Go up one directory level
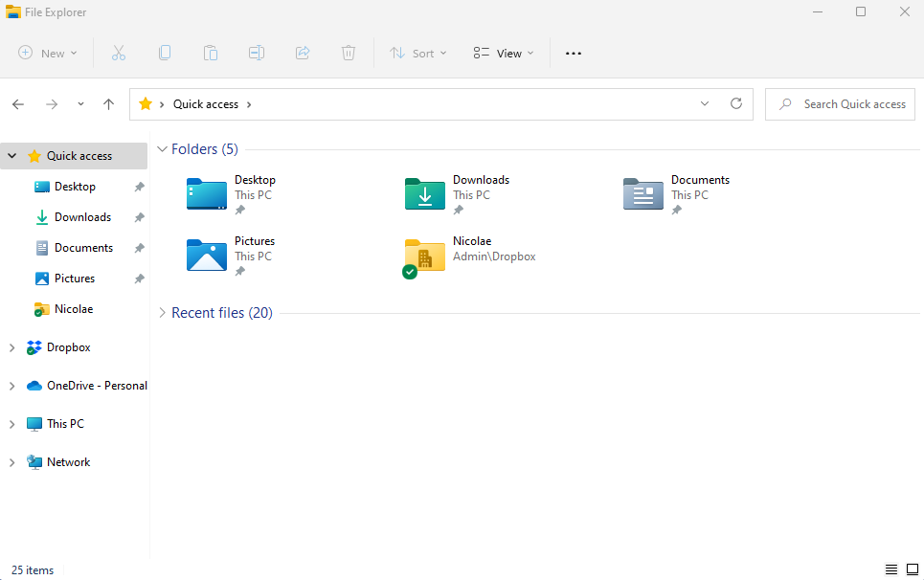Viewport: 924px width, 580px height. click(109, 104)
